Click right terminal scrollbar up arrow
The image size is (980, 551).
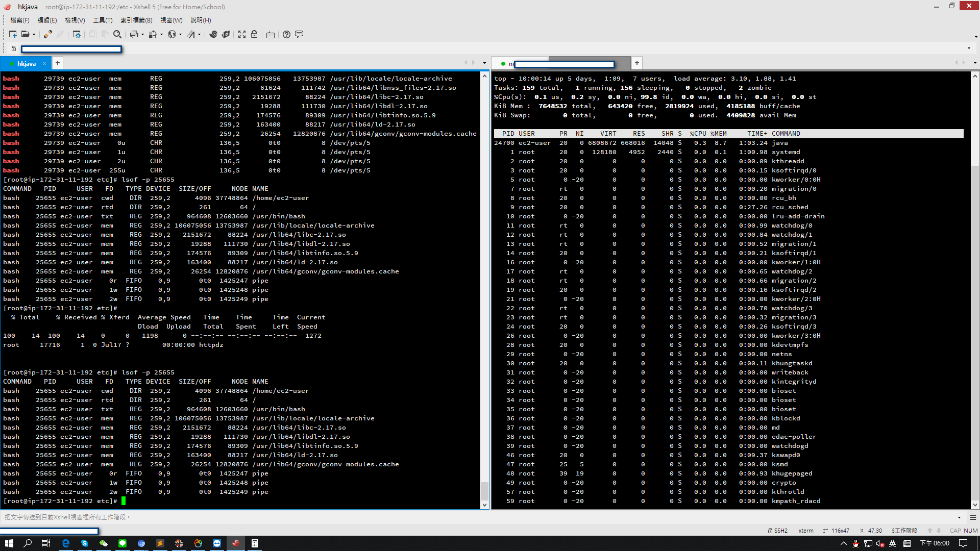pyautogui.click(x=975, y=76)
